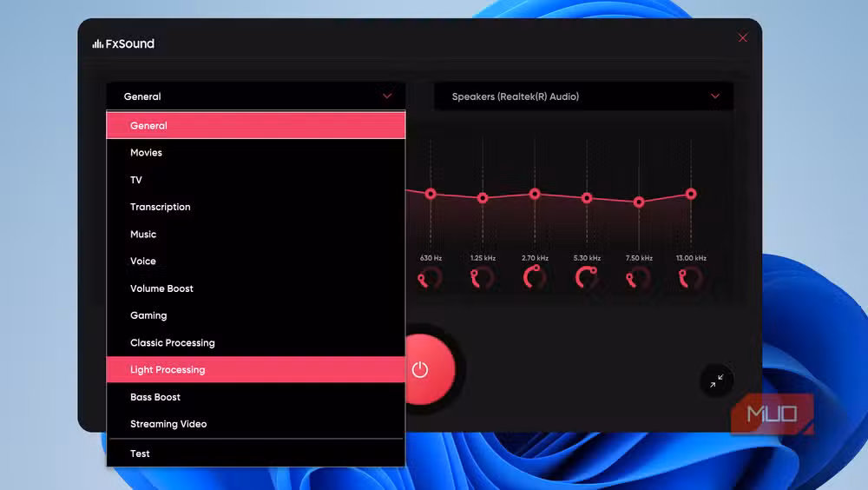Choose the Streaming Video preset
868x490 pixels.
[256, 424]
